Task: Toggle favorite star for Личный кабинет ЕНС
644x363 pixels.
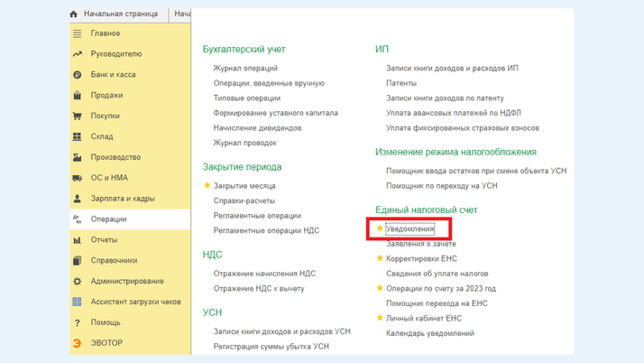Action: click(380, 318)
